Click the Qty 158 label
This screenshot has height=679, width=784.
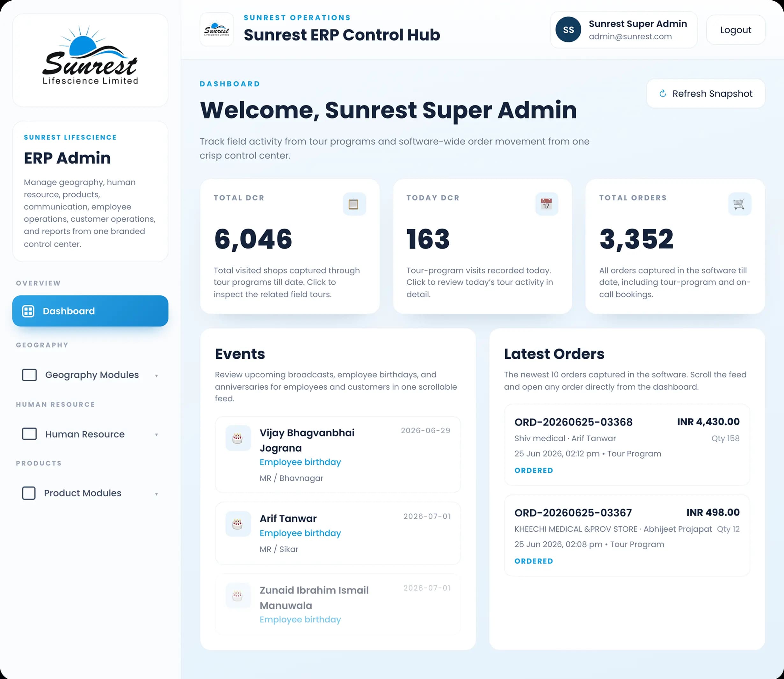725,438
